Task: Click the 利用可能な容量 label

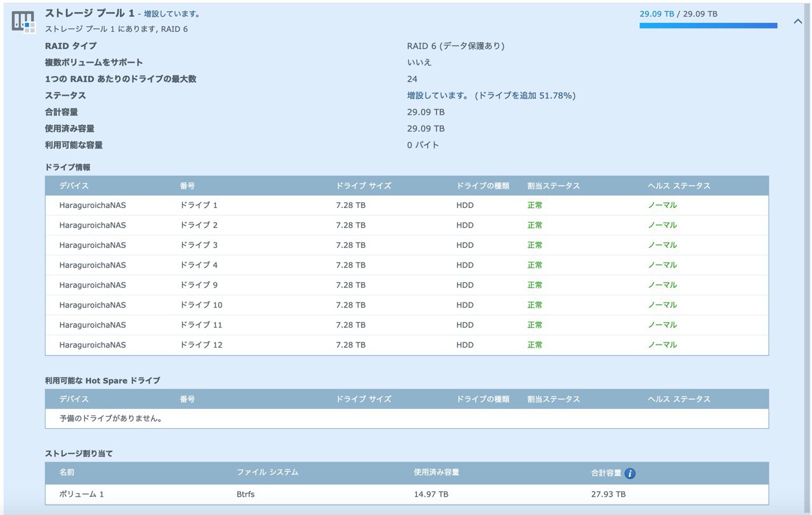Action: [x=74, y=145]
